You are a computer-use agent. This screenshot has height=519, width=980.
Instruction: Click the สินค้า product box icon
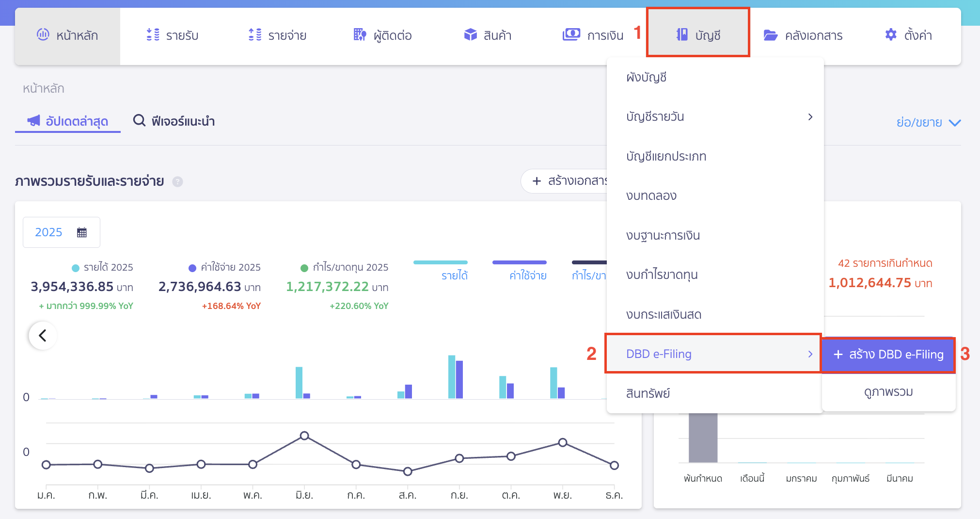point(470,35)
